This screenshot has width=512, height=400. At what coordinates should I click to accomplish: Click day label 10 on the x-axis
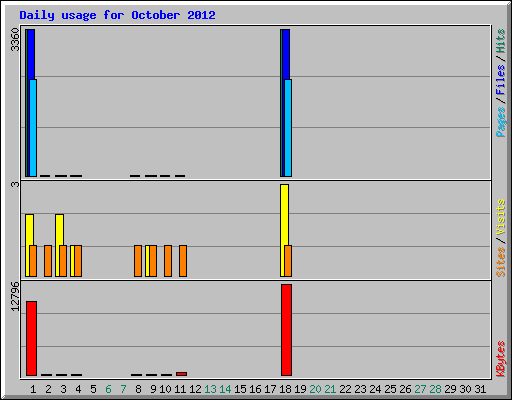(165, 389)
